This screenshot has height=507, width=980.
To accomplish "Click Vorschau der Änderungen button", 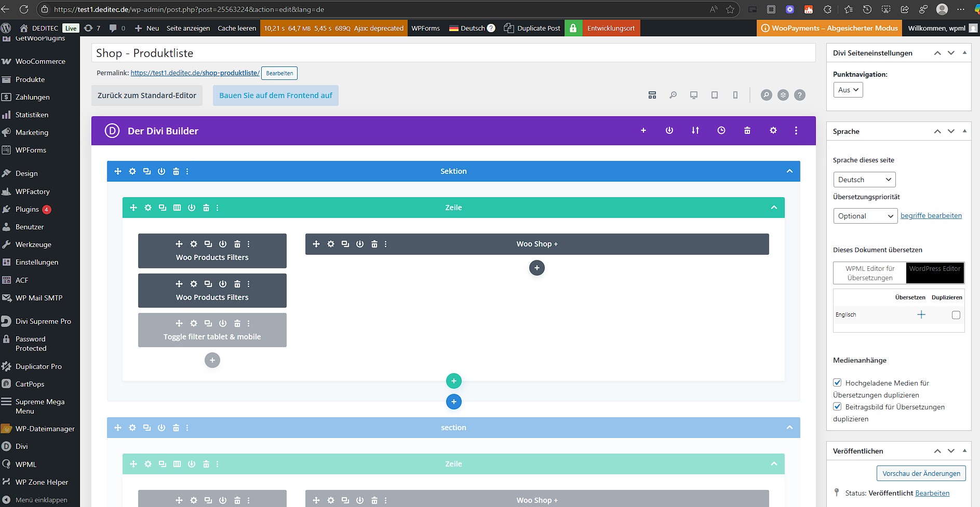I will (x=921, y=473).
